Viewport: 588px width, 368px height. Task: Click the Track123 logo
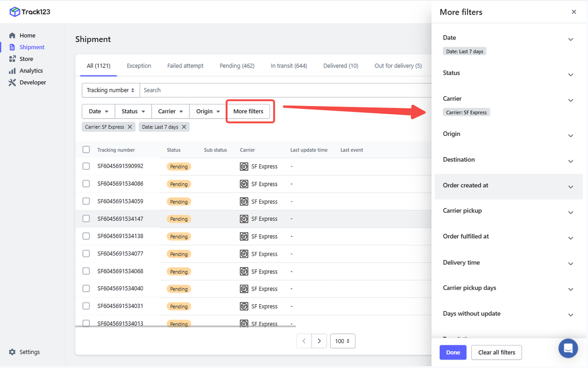(30, 12)
